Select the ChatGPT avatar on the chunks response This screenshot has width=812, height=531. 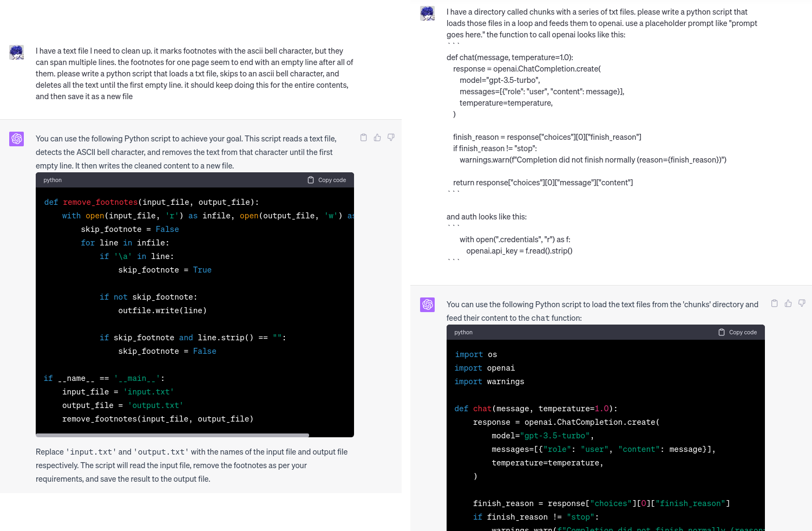427,305
